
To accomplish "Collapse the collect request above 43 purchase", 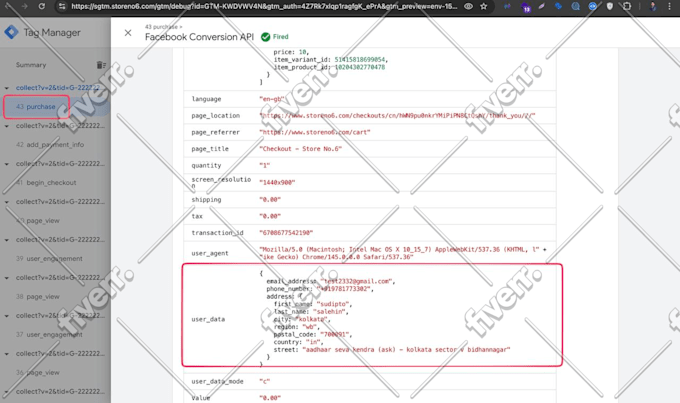I will point(7,88).
